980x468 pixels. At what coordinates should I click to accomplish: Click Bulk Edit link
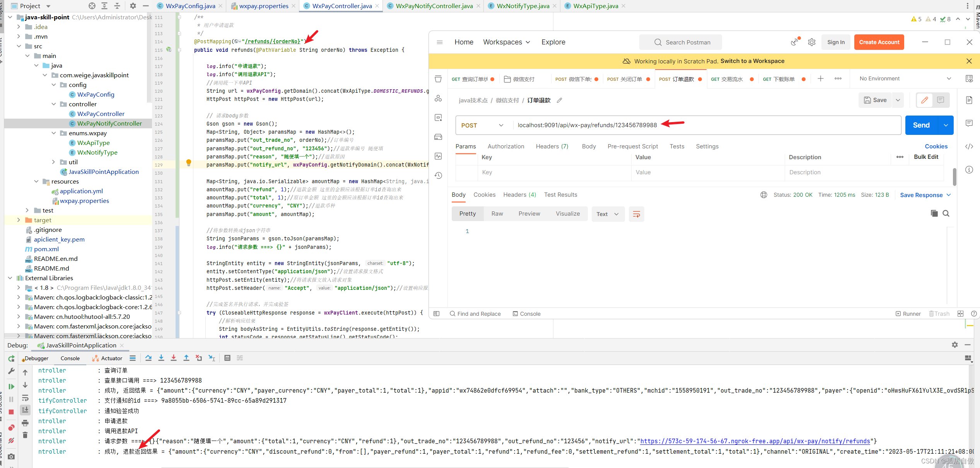926,157
